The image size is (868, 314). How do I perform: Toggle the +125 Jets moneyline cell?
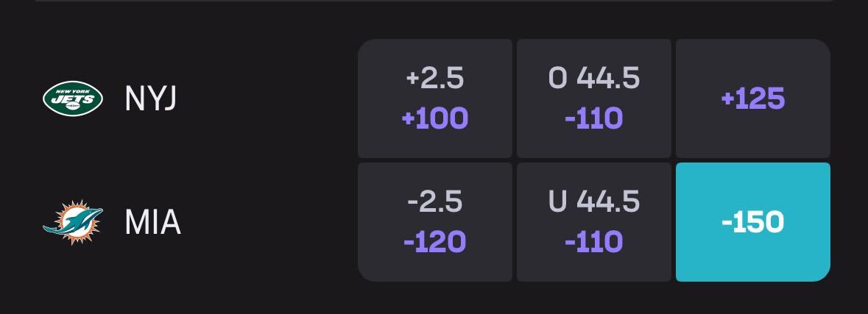click(x=752, y=99)
